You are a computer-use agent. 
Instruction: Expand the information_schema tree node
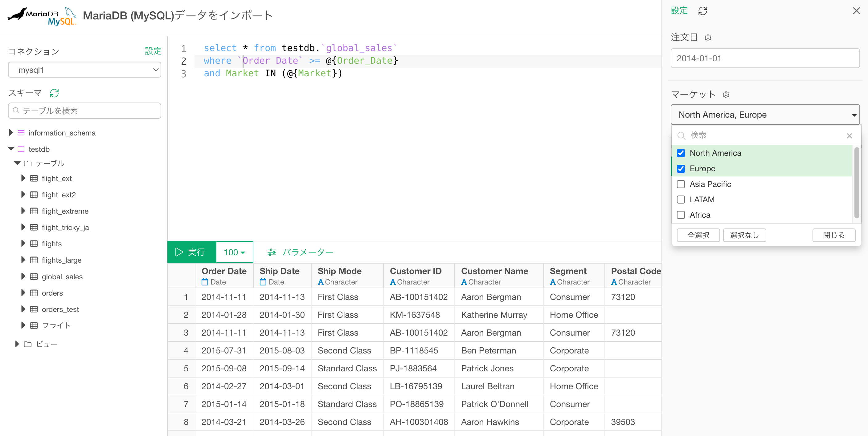pyautogui.click(x=11, y=133)
